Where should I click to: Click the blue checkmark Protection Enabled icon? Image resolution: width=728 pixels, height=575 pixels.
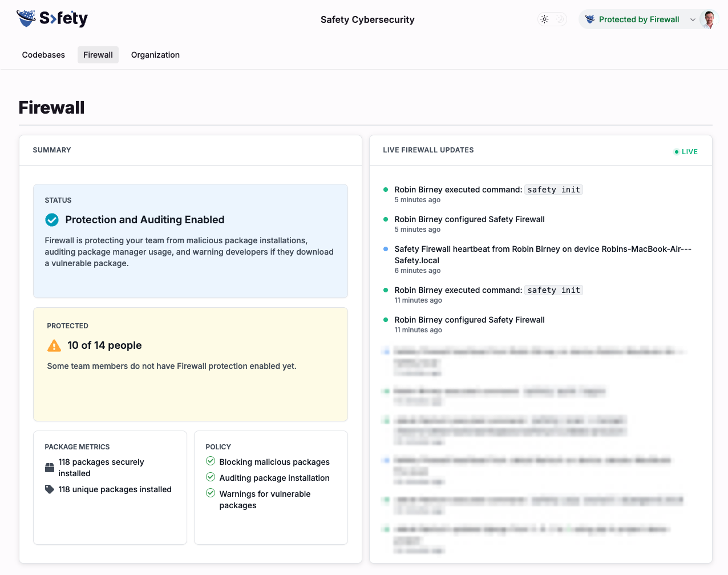52,220
